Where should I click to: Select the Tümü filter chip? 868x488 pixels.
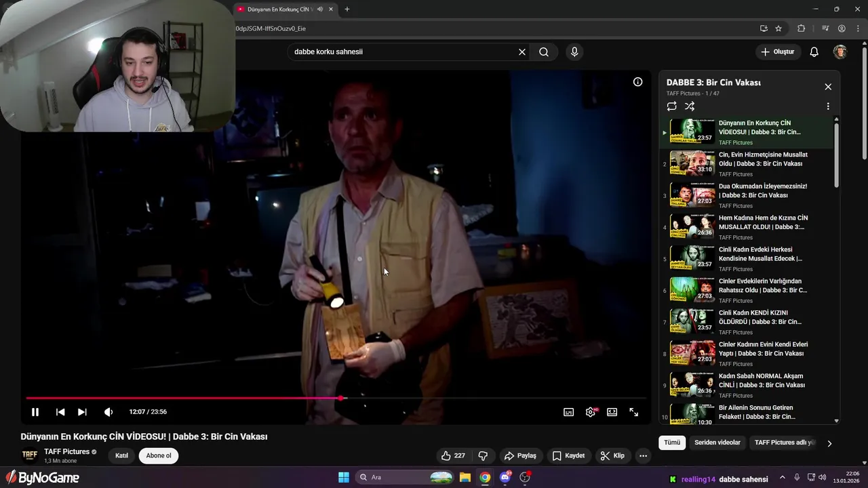tap(672, 443)
